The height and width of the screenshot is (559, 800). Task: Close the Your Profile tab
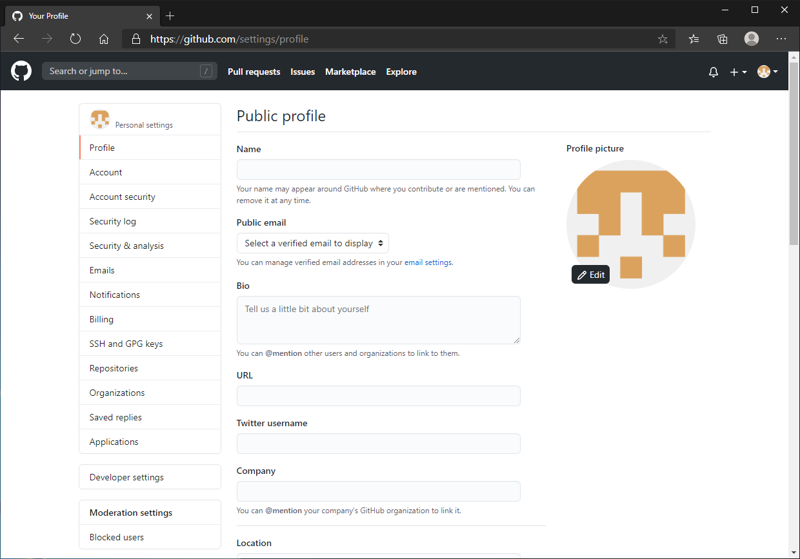click(x=149, y=16)
